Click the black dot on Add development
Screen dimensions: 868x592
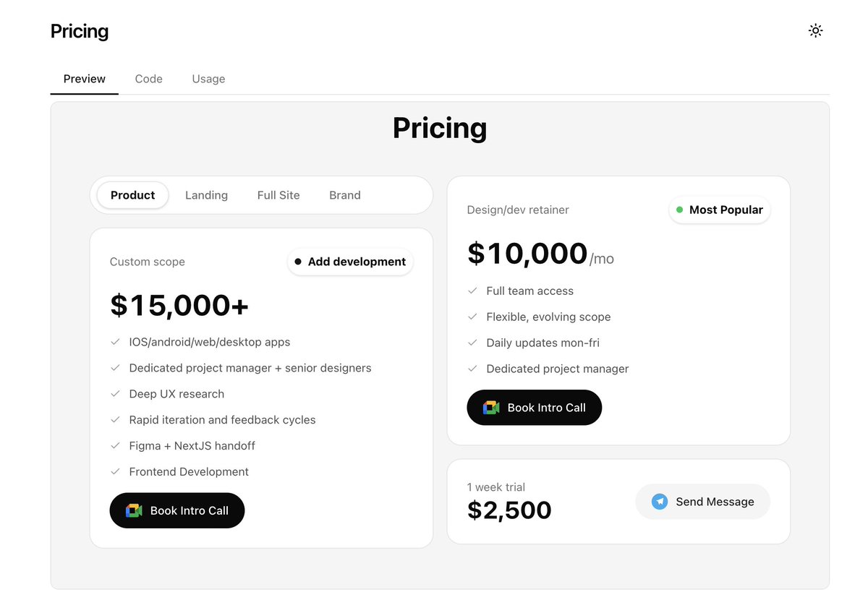pos(298,262)
